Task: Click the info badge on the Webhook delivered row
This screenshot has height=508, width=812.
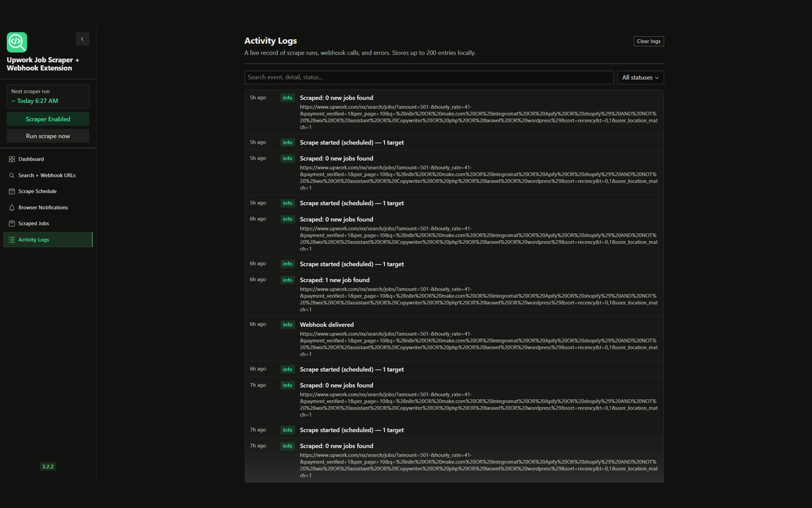Action: pyautogui.click(x=288, y=324)
